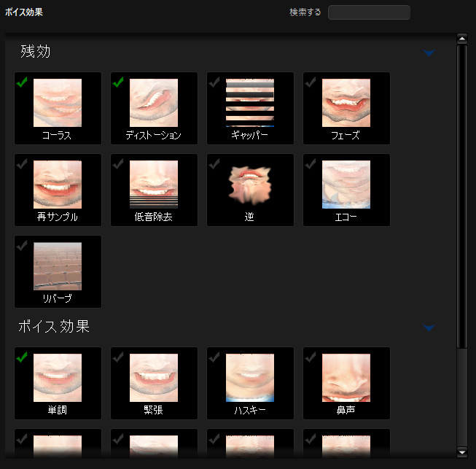Select the ギャッパー striped mouth thumbnail
This screenshot has width=476, height=469.
coord(250,103)
